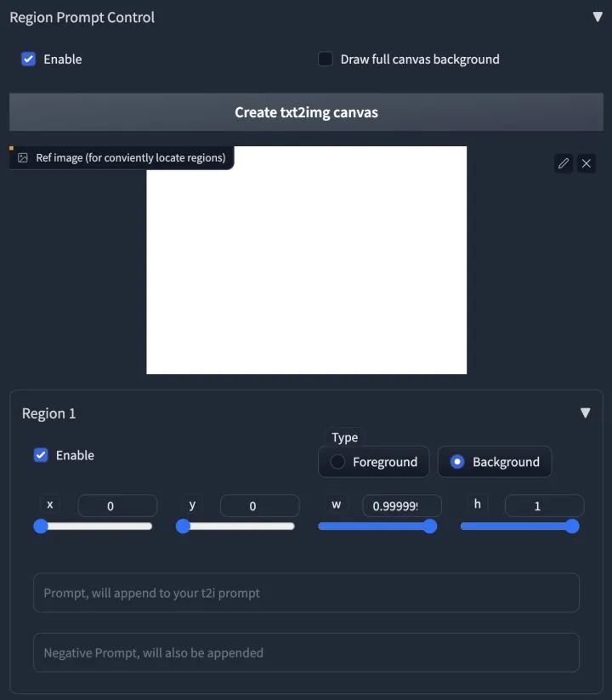
Task: Toggle the top Region Prompt Control Enable checkbox
Action: coord(29,60)
